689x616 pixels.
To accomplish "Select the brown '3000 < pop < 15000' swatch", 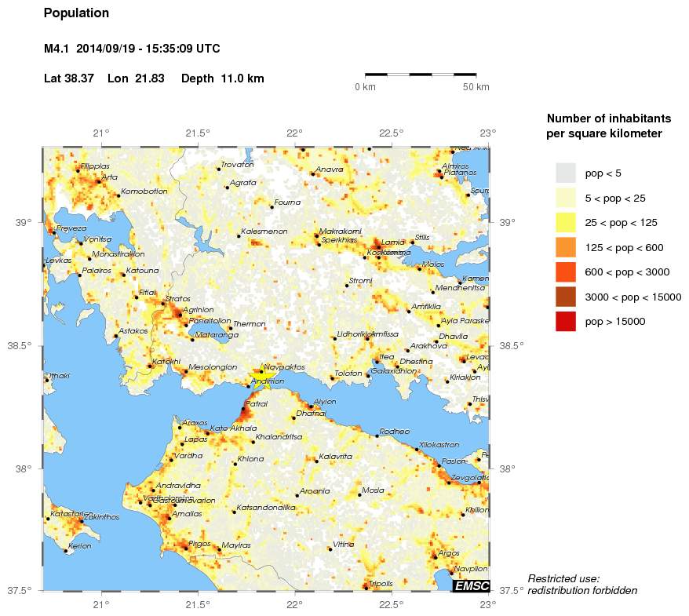I will coord(565,297).
